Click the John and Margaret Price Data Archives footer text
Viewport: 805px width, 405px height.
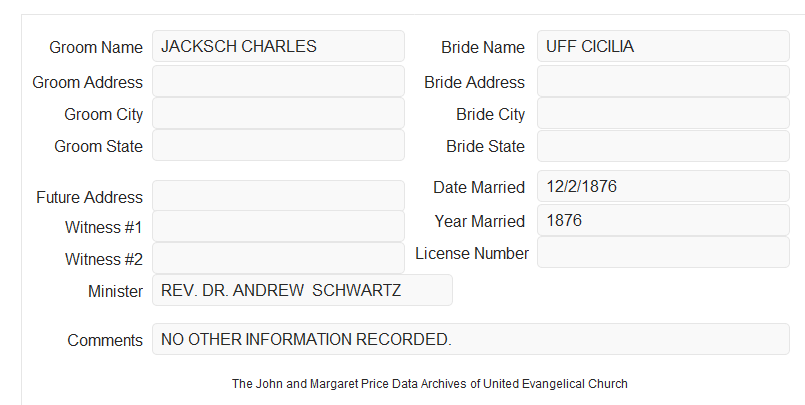(430, 384)
